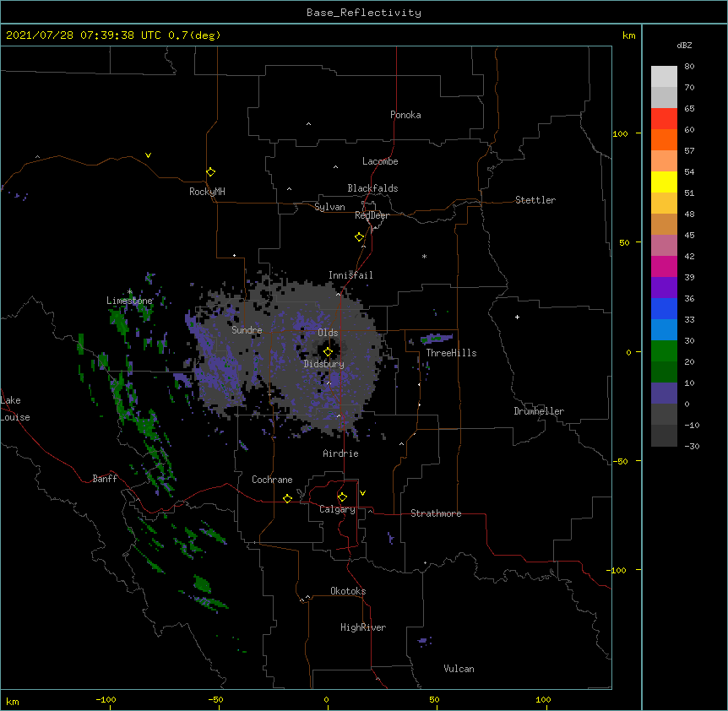This screenshot has width=728, height=711.
Task: Click the ThreeHills city label
Action: (x=451, y=353)
